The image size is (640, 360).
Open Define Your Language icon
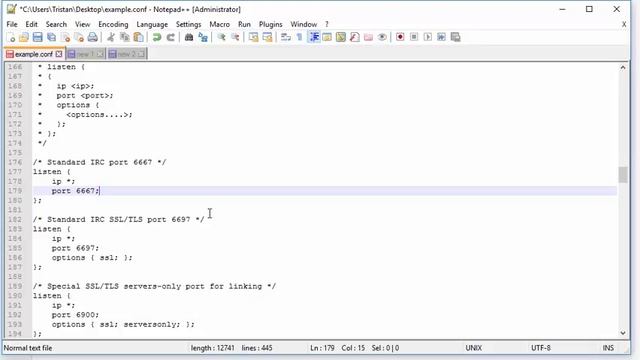327,38
